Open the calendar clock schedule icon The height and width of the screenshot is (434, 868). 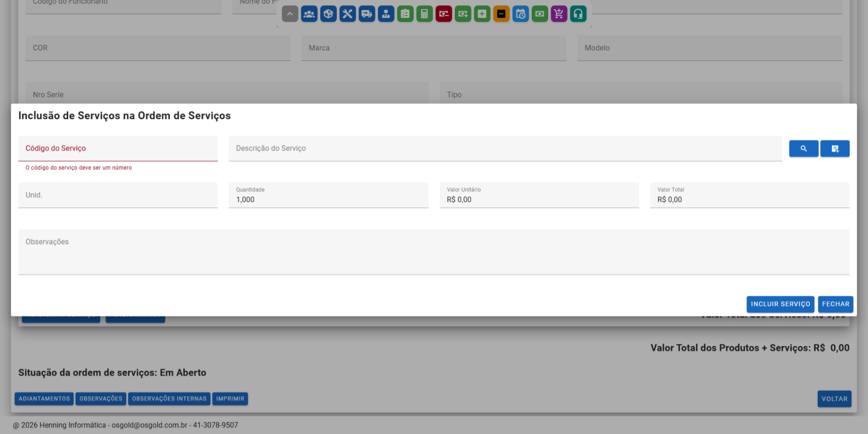point(521,14)
